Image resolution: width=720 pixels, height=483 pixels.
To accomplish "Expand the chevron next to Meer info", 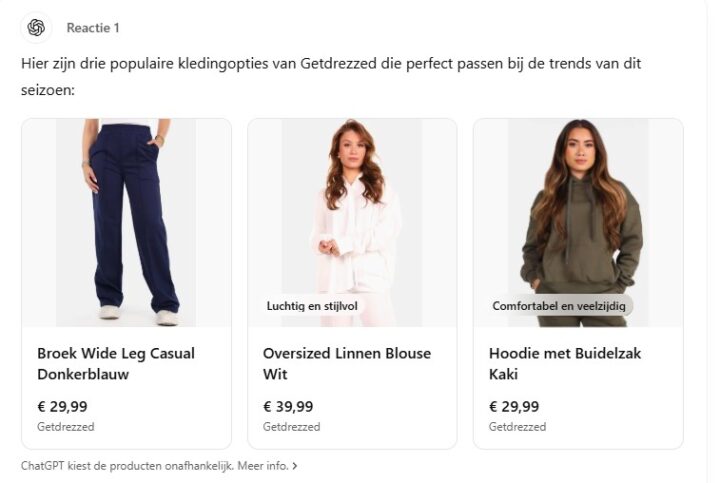I will coord(295,466).
